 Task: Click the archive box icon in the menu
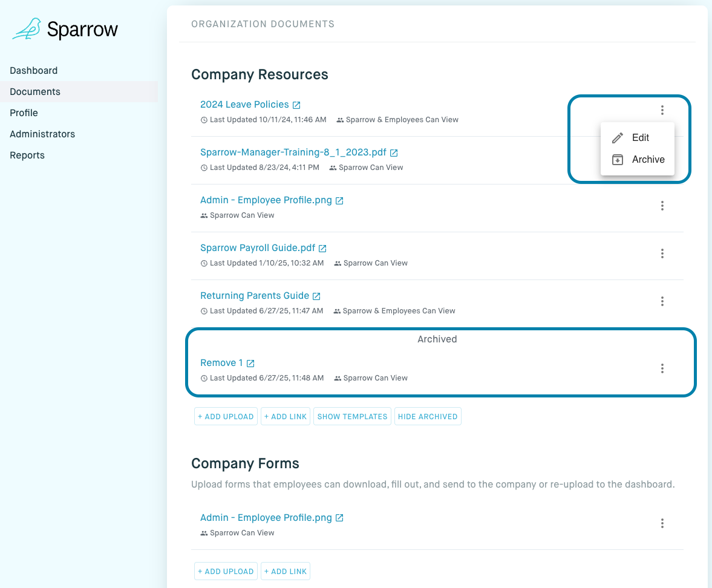[x=618, y=160]
